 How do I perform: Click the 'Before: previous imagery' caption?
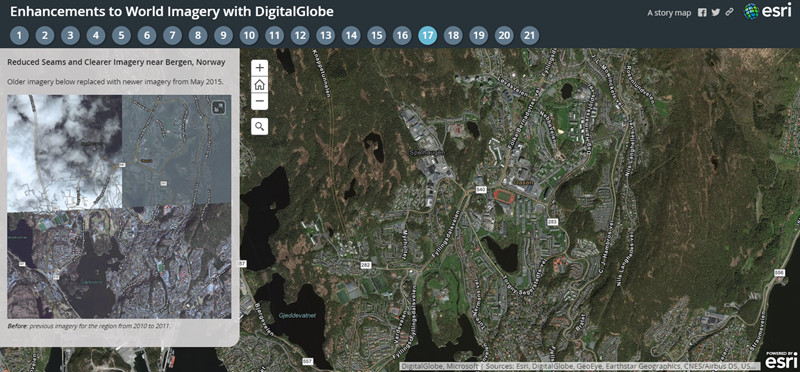(x=89, y=325)
